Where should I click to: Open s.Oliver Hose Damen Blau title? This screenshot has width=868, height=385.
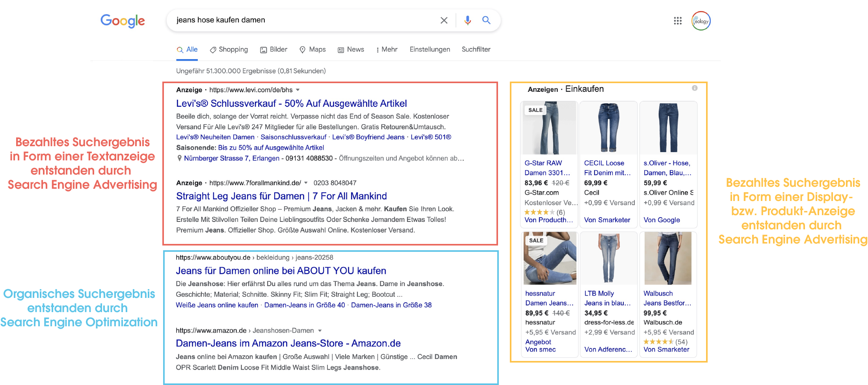[667, 168]
